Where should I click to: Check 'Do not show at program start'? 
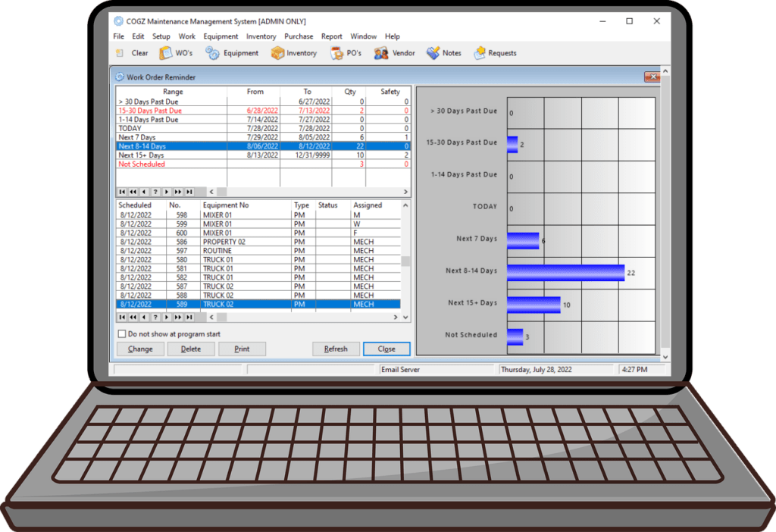coord(121,333)
